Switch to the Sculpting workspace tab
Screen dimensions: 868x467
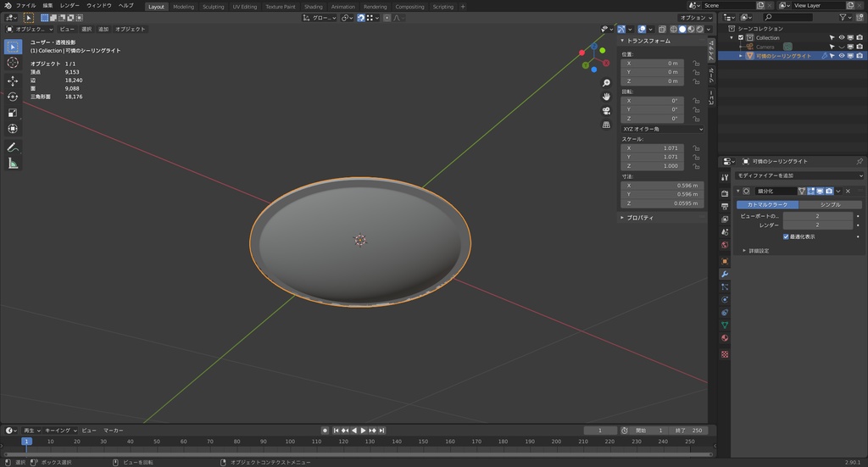click(213, 7)
